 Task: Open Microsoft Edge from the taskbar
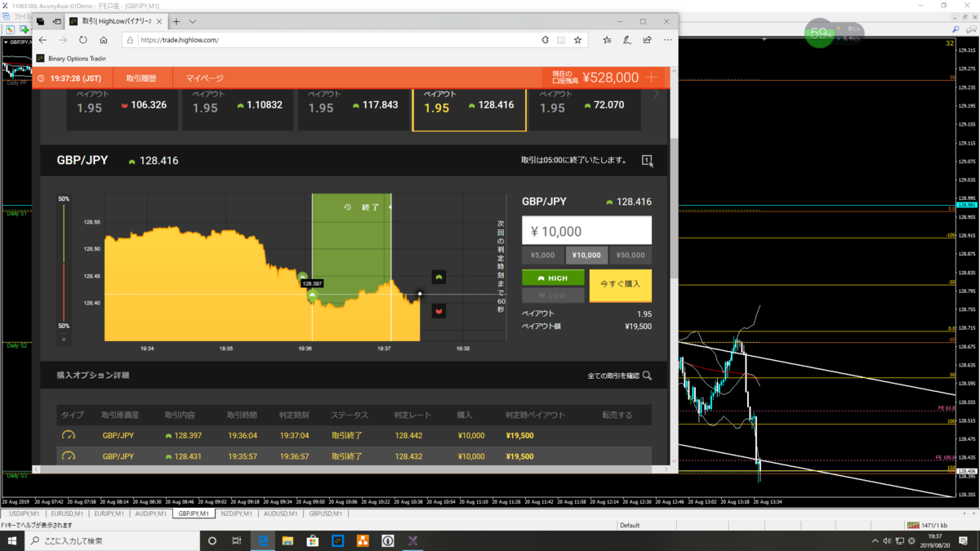coord(263,540)
